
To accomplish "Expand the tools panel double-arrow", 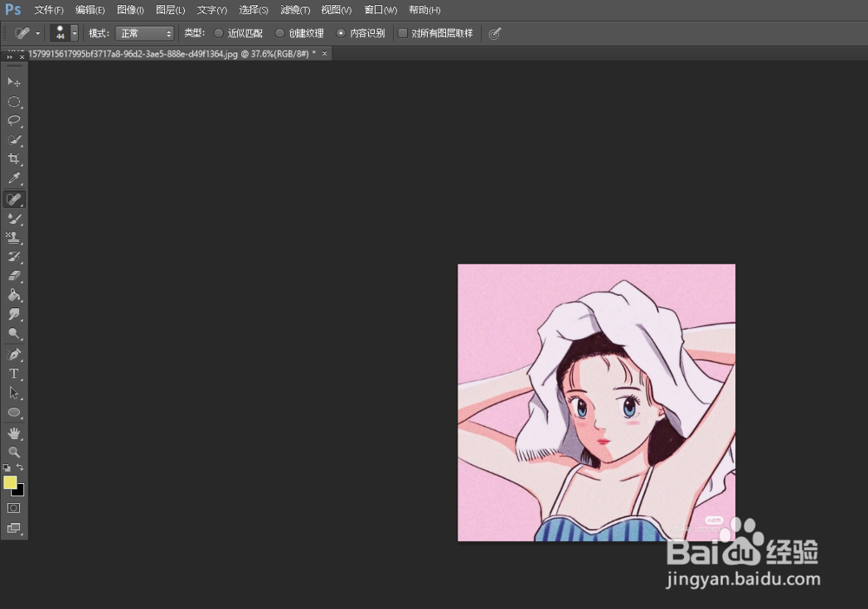I will [x=10, y=57].
